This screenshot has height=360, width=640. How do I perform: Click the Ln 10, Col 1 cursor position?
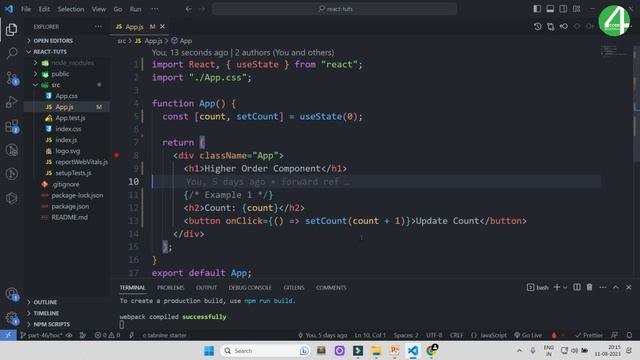tap(370, 335)
